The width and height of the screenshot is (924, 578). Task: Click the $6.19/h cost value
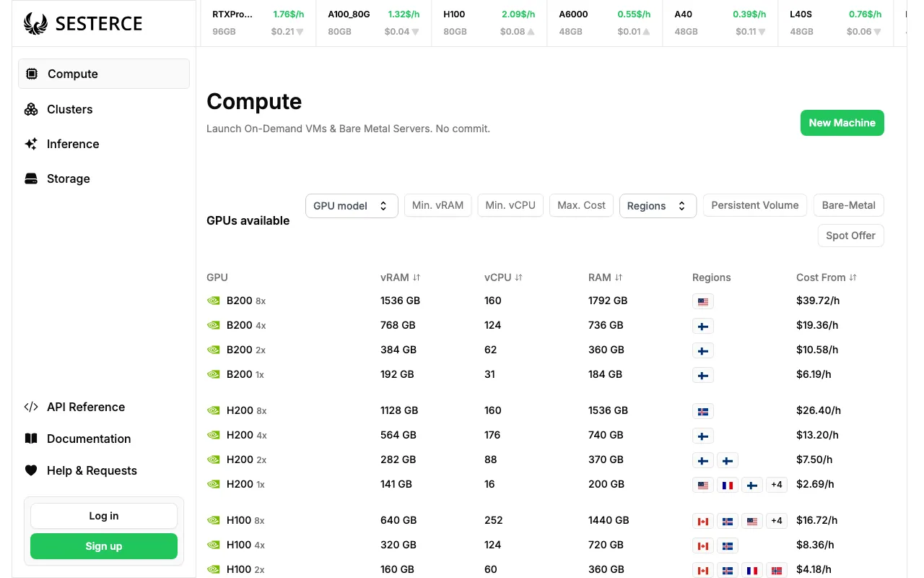[814, 374]
